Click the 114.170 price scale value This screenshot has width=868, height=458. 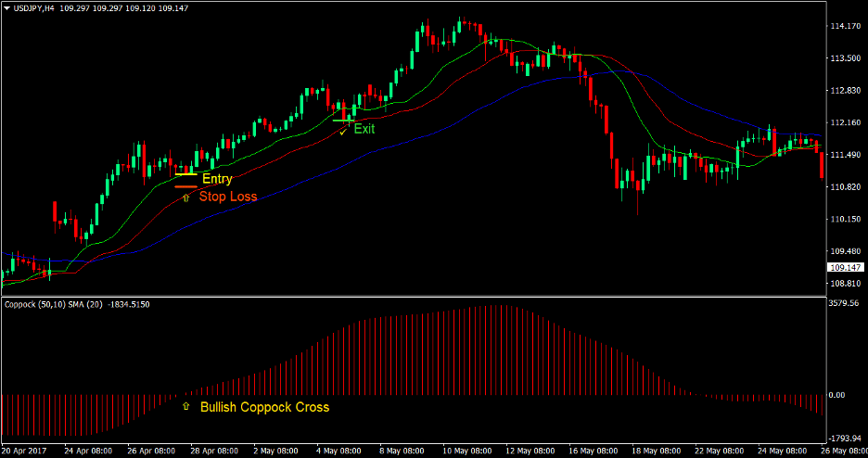coord(844,26)
